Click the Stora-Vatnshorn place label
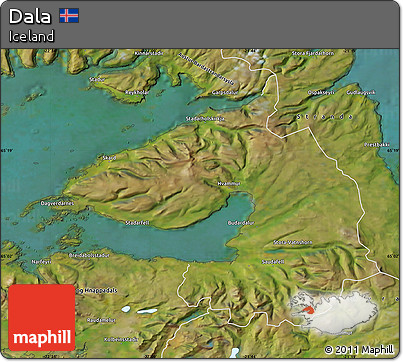Image resolution: width=403 pixels, height=362 pixels. click(293, 242)
